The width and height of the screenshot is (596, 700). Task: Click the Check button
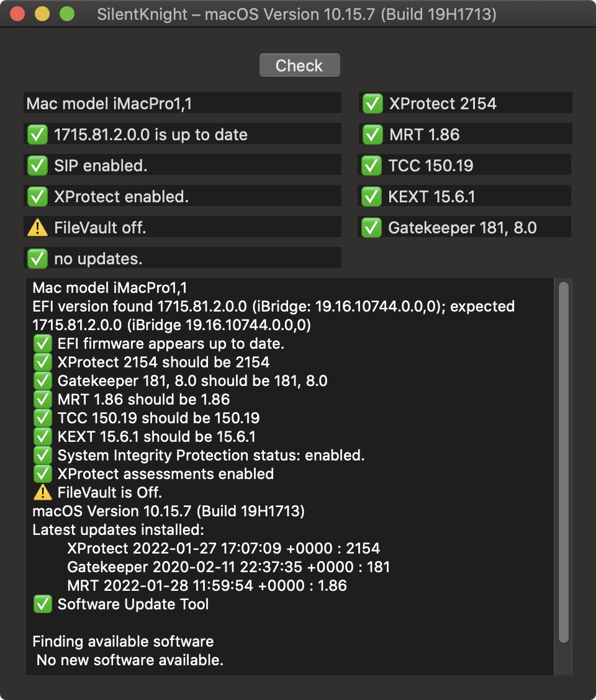pos(299,66)
